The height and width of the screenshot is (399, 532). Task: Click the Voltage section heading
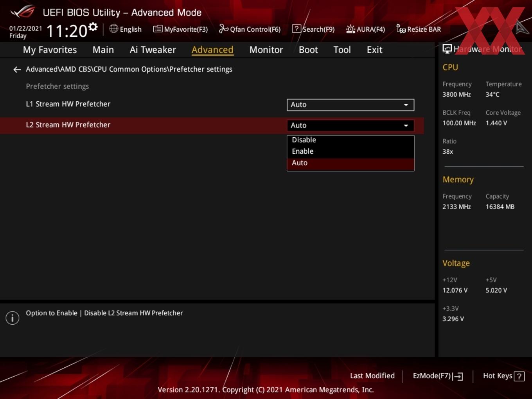pyautogui.click(x=456, y=263)
